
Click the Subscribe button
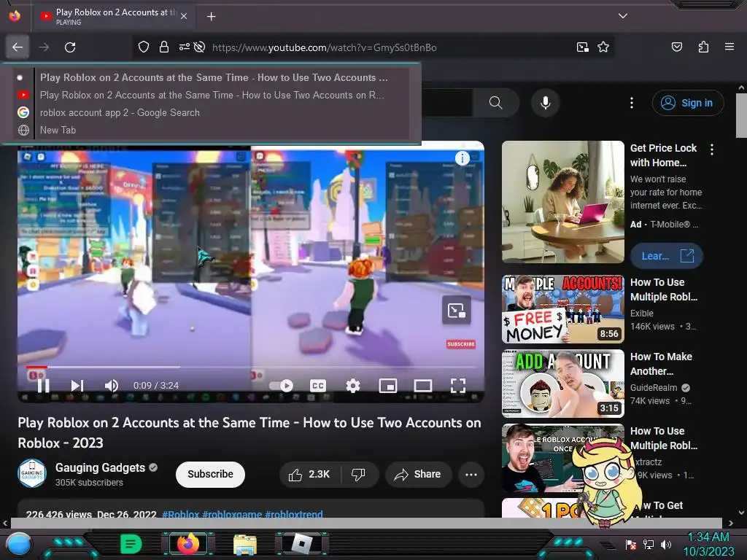(x=210, y=474)
